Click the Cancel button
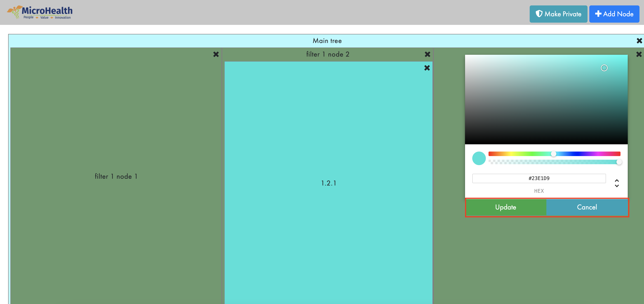 [587, 207]
